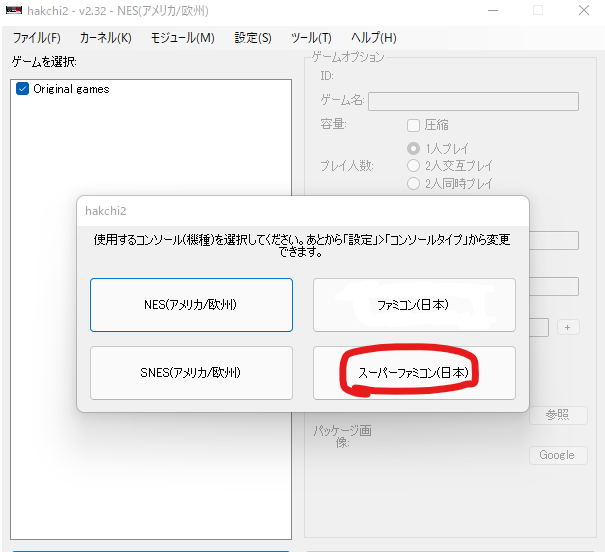Viewport: 605px width, 552px height.
Task: Toggle the Original games checkbox
Action: [x=22, y=89]
